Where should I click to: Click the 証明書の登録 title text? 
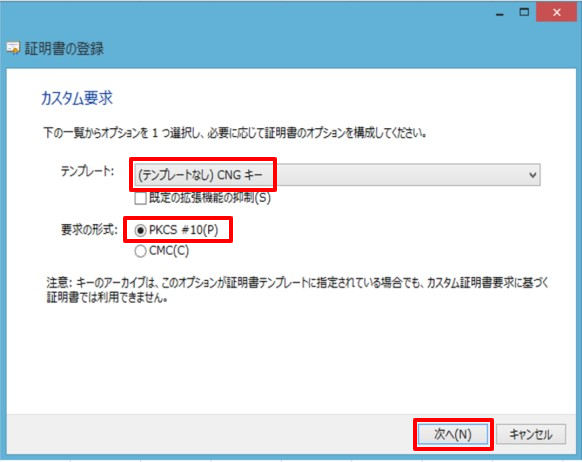tap(64, 49)
